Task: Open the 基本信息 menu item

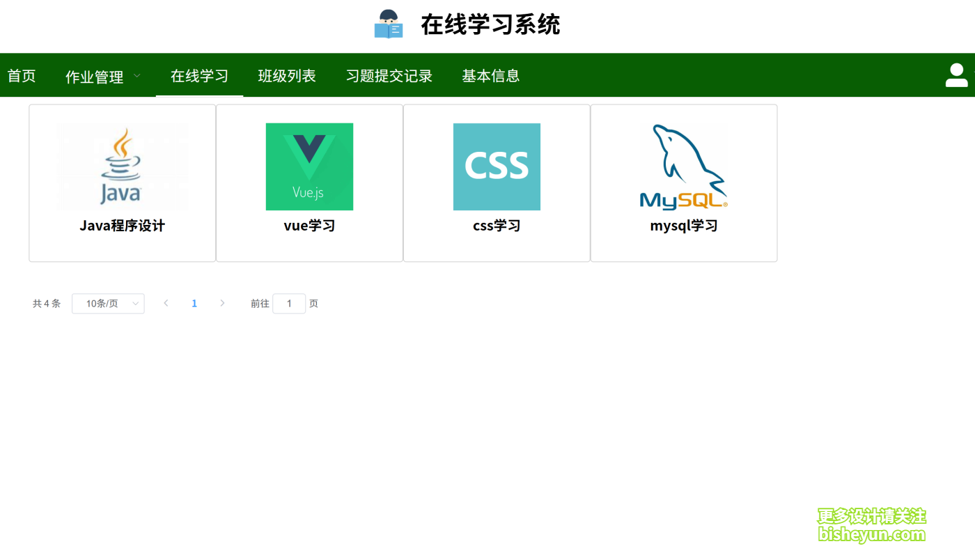Action: (x=491, y=76)
